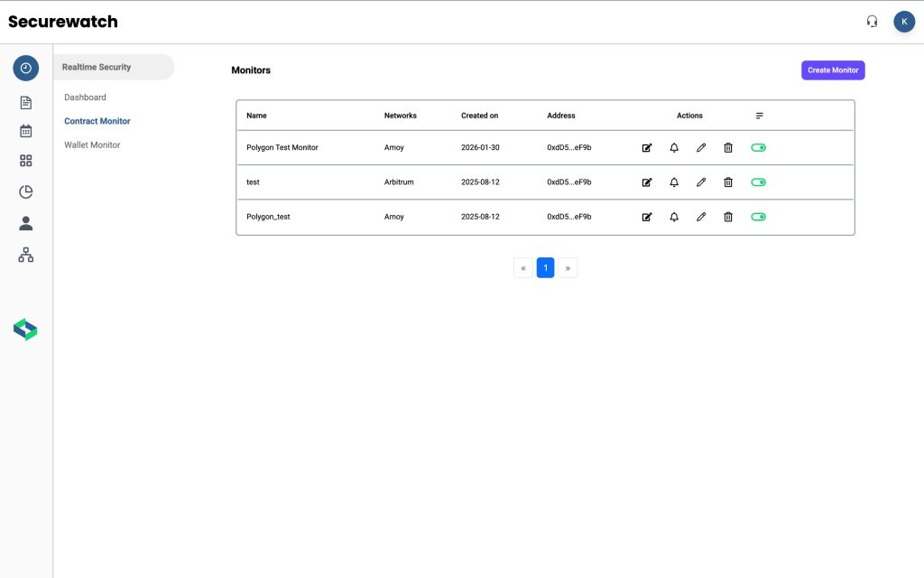
Task: Toggle off the Polygon Test Monitor switch
Action: point(758,148)
